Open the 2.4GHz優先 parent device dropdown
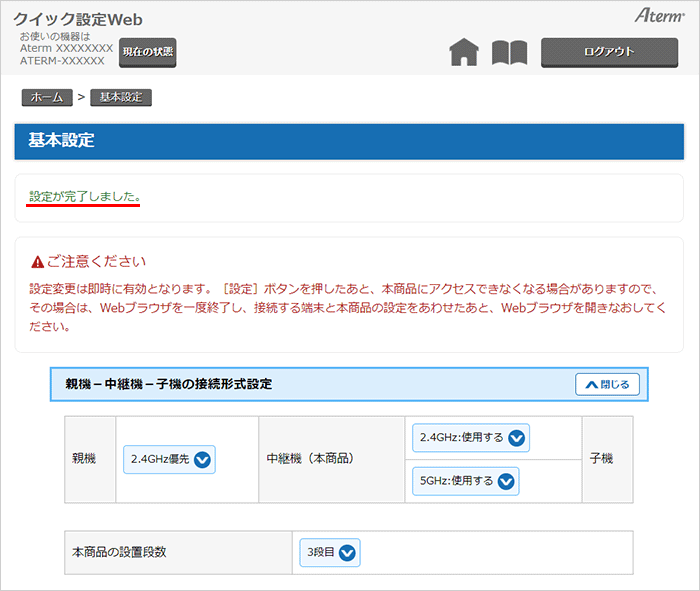Viewport: 700px width, 591px height. [x=169, y=460]
